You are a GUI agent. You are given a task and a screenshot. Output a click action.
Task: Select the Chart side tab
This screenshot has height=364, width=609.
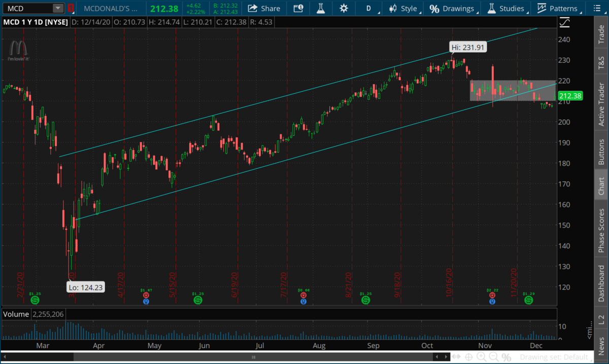602,185
